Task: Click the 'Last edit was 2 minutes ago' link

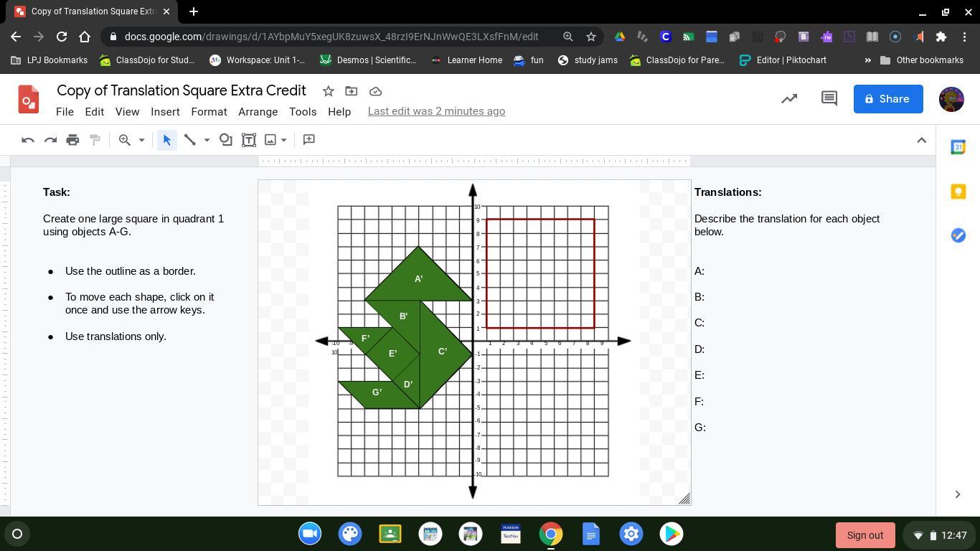Action: (x=436, y=111)
